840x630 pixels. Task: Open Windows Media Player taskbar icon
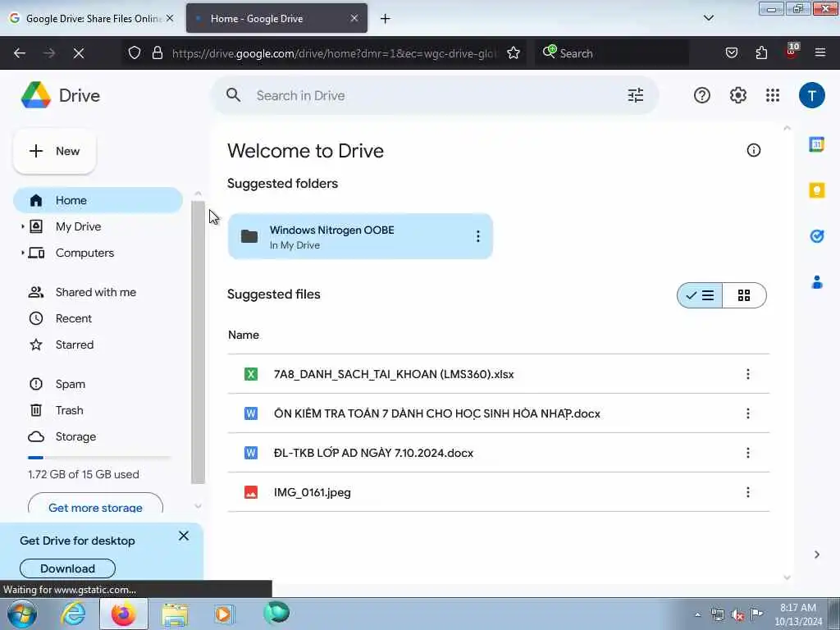223,614
